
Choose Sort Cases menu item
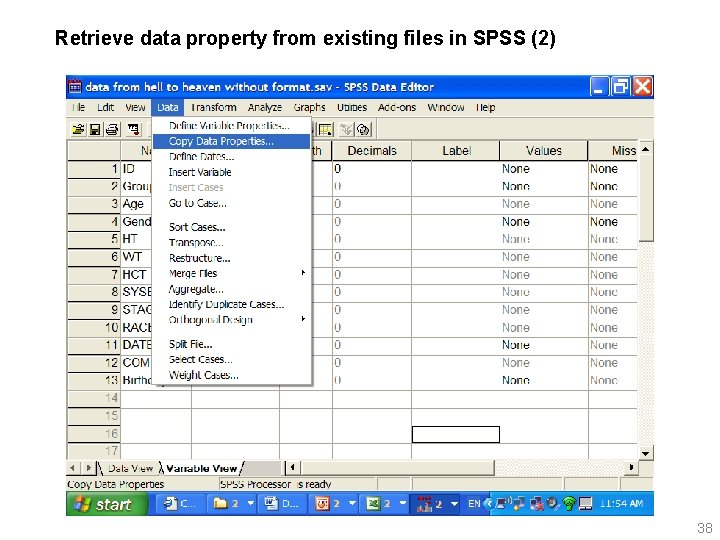(232, 227)
